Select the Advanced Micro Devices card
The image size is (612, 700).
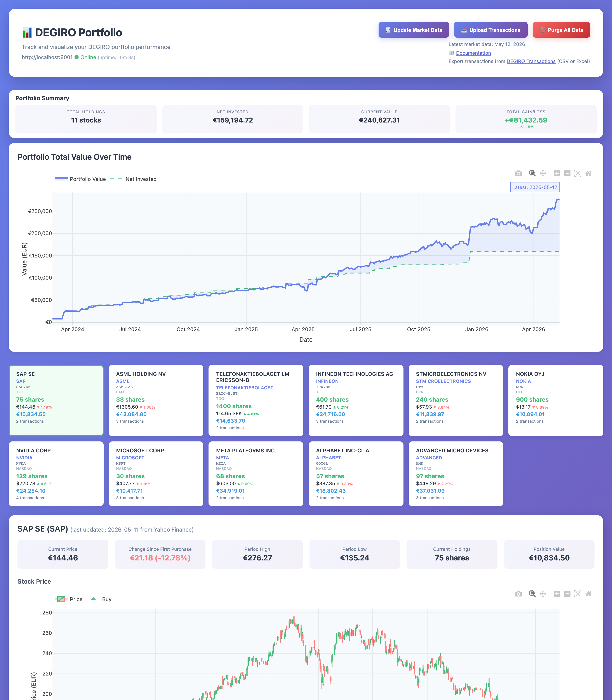(x=456, y=474)
